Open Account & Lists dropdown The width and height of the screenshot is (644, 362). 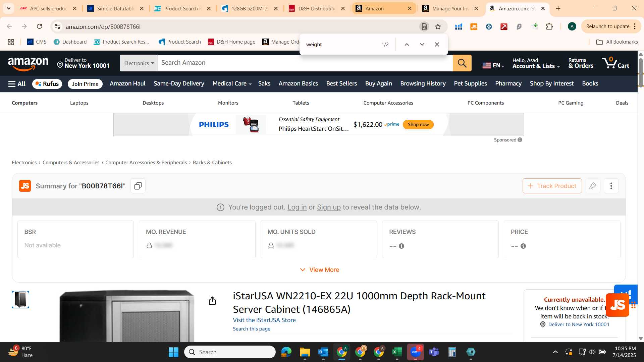(536, 63)
